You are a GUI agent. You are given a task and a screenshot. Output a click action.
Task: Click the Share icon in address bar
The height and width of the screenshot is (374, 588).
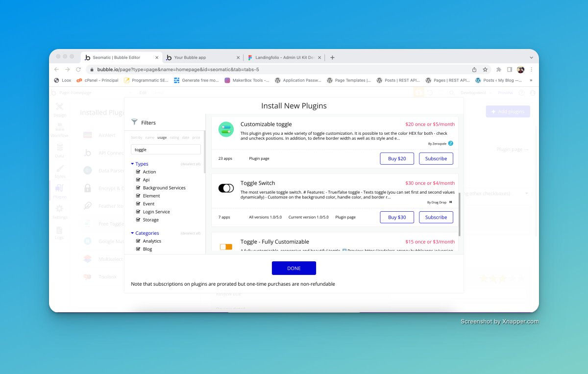click(x=474, y=70)
